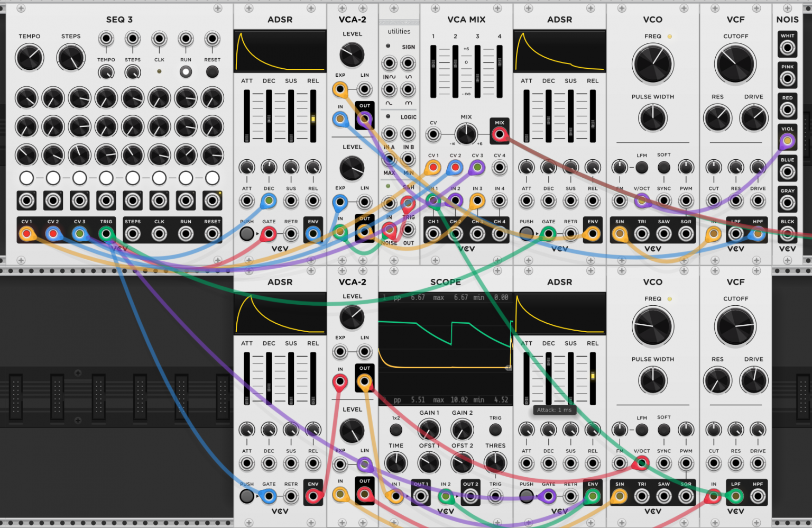The width and height of the screenshot is (812, 528).
Task: Toggle the LFM button on the bottom-row VCO
Action: [642, 430]
